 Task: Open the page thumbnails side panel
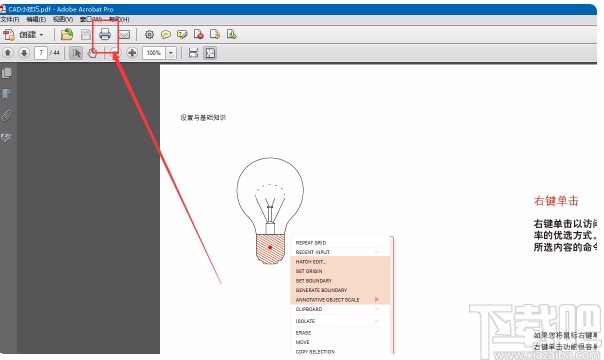(x=7, y=73)
